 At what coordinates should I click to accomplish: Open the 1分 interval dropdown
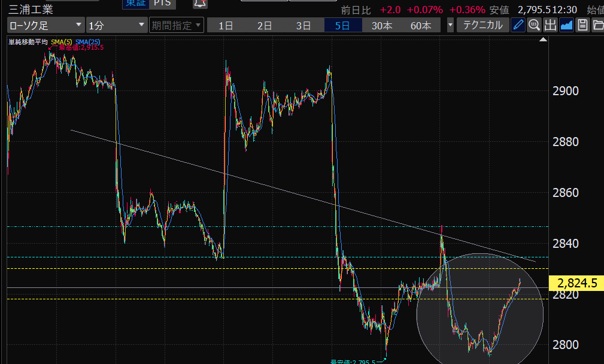(116, 25)
